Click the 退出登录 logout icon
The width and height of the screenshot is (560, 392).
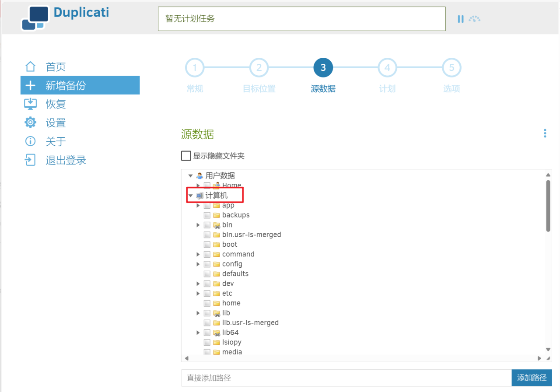click(30, 160)
